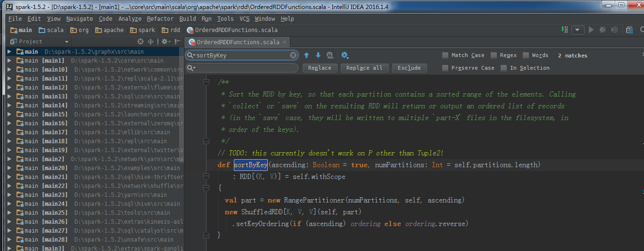The width and height of the screenshot is (644, 251).
Task: Enable the Words checkbox
Action: coord(526,55)
